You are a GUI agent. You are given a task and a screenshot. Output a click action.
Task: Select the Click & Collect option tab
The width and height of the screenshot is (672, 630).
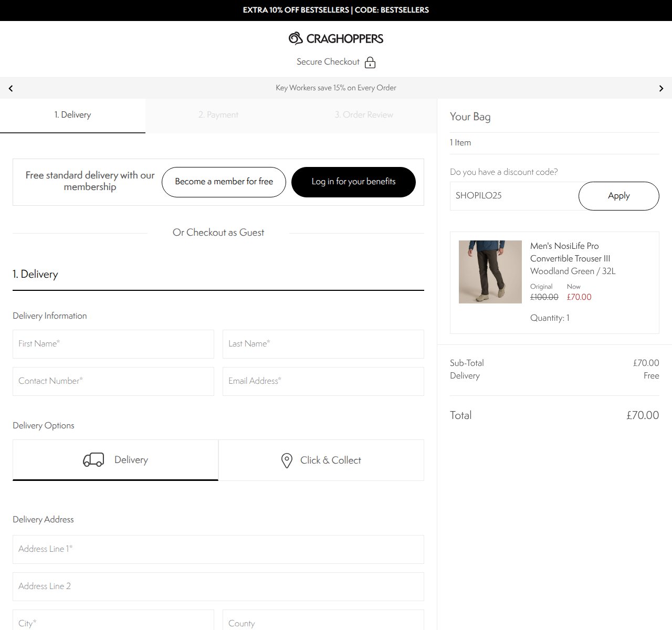(x=321, y=460)
